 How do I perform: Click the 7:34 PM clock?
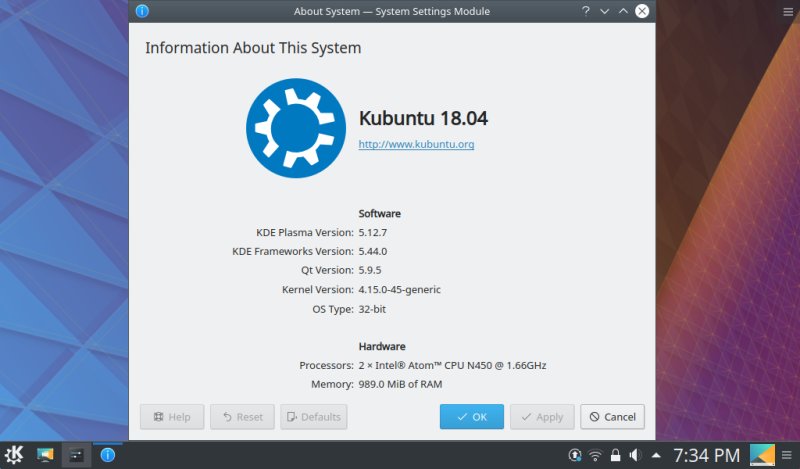tap(707, 455)
